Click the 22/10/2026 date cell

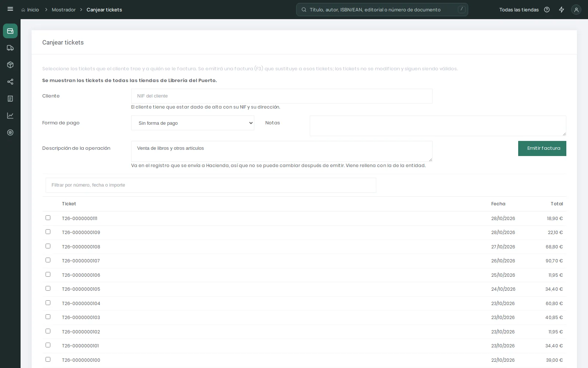pos(503,360)
